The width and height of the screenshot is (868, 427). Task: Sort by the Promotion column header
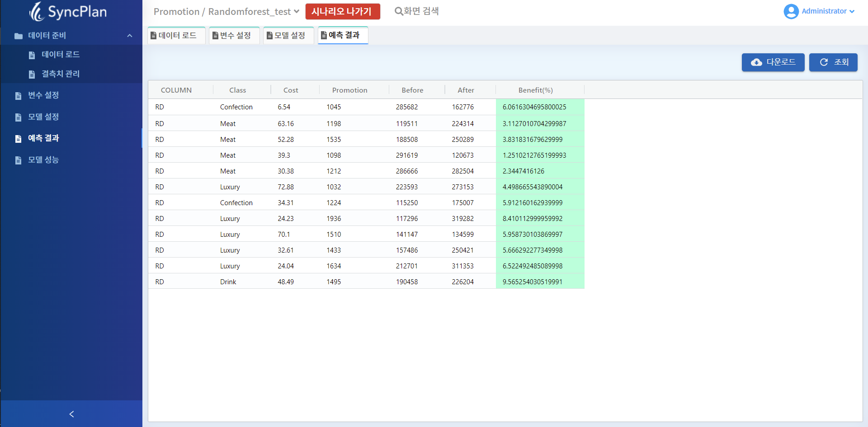coord(350,90)
